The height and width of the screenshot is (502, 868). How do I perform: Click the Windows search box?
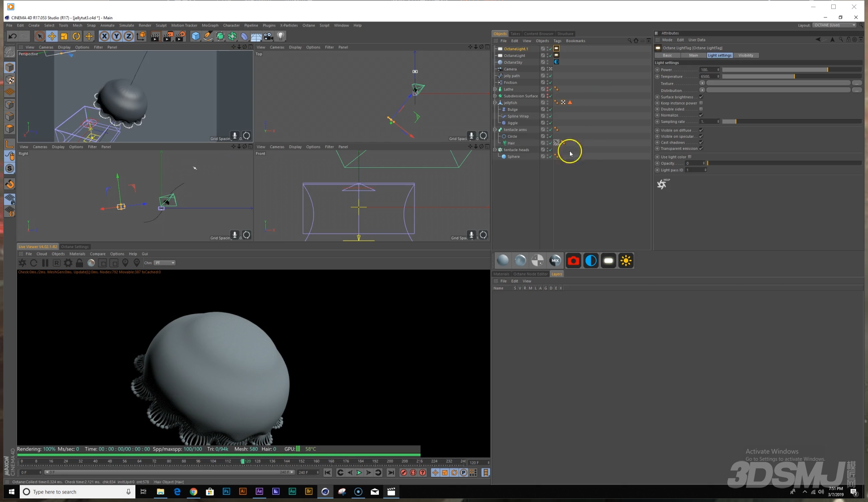click(77, 492)
